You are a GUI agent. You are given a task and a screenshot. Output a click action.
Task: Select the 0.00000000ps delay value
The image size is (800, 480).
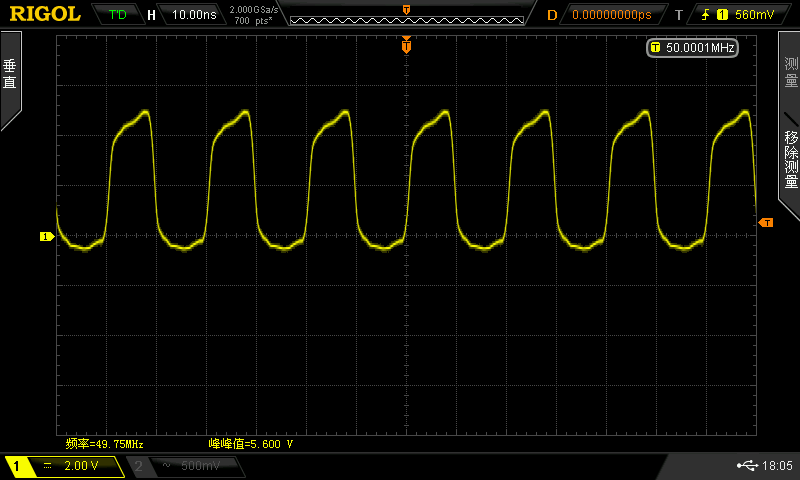coord(612,15)
